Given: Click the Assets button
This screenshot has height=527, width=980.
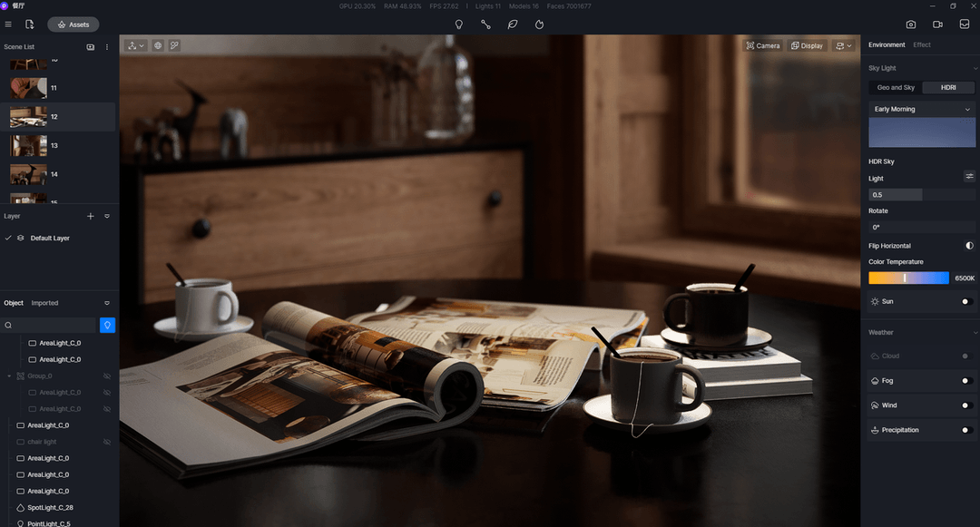Looking at the screenshot, I should click(73, 24).
